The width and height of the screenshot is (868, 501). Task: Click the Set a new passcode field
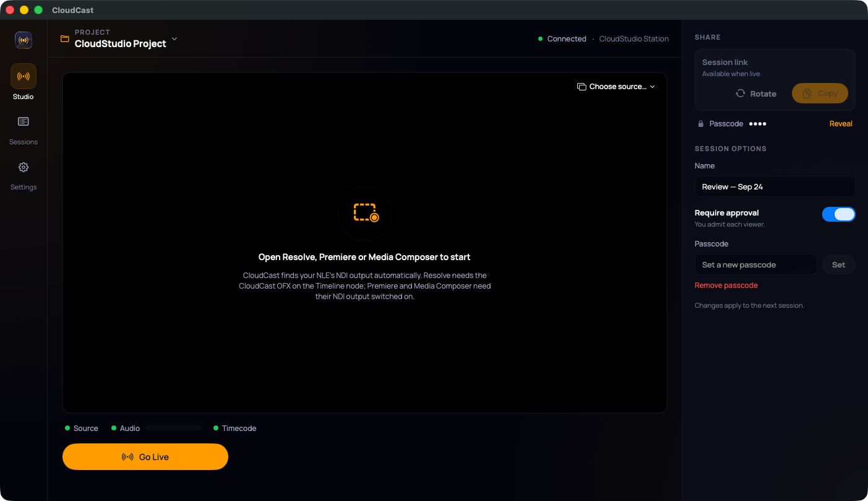[755, 264]
